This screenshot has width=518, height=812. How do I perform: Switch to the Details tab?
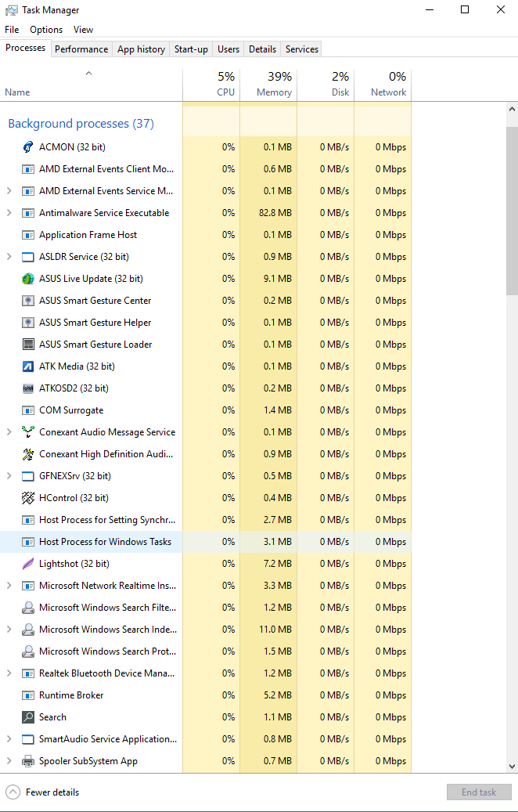262,49
